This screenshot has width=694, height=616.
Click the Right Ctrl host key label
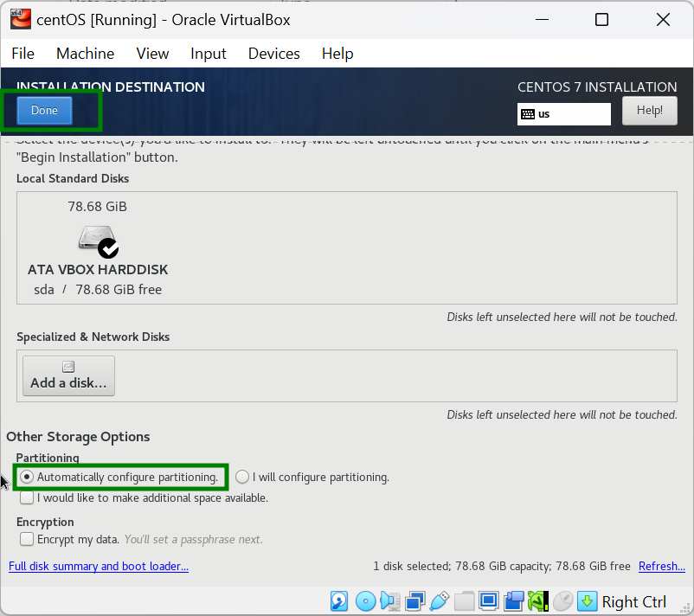pyautogui.click(x=633, y=602)
